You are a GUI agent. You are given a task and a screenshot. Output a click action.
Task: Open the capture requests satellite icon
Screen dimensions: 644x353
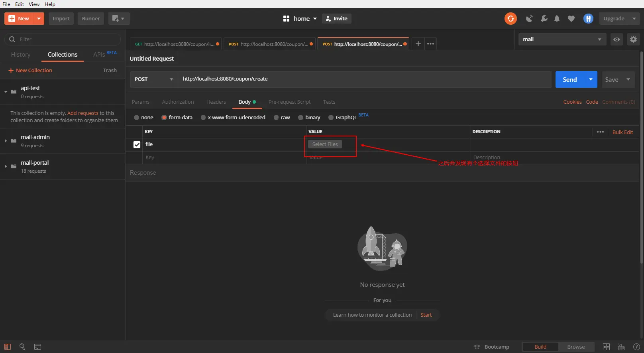529,18
